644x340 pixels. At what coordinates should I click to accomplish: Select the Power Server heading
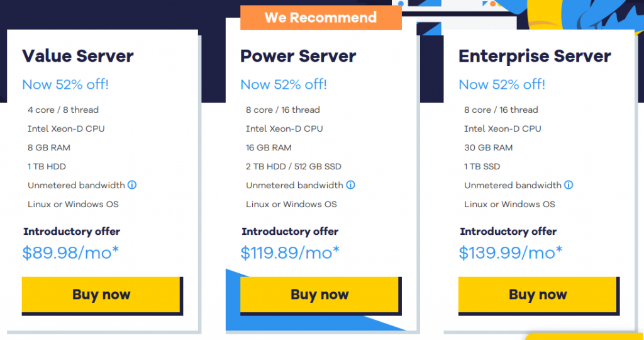298,56
